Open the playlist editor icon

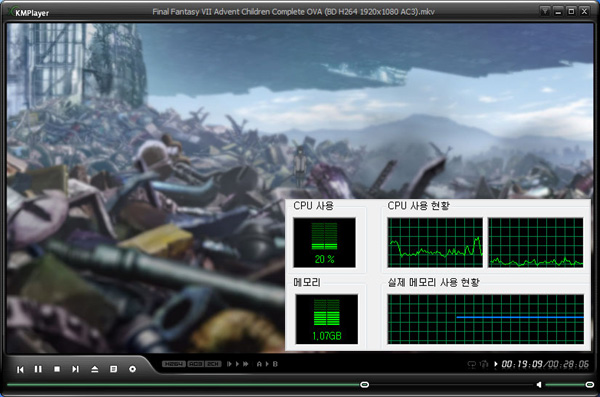pyautogui.click(x=113, y=369)
